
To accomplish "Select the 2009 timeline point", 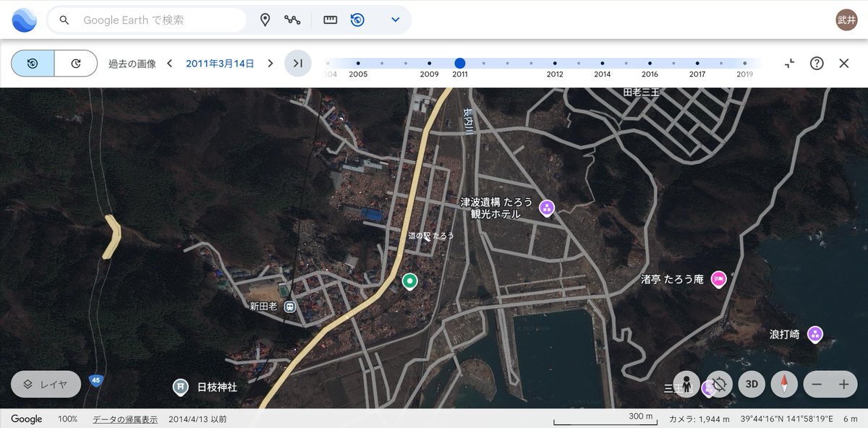I will point(429,64).
